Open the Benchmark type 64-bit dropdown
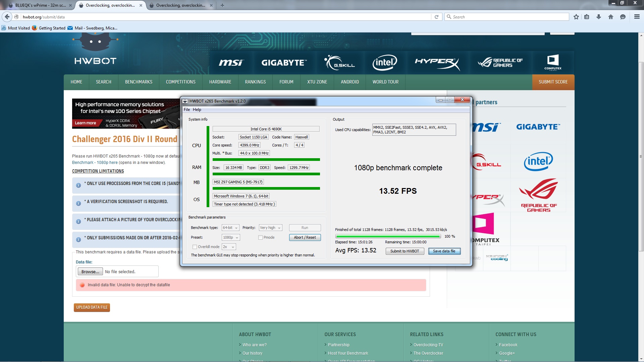Image resolution: width=644 pixels, height=362 pixels. pyautogui.click(x=230, y=228)
